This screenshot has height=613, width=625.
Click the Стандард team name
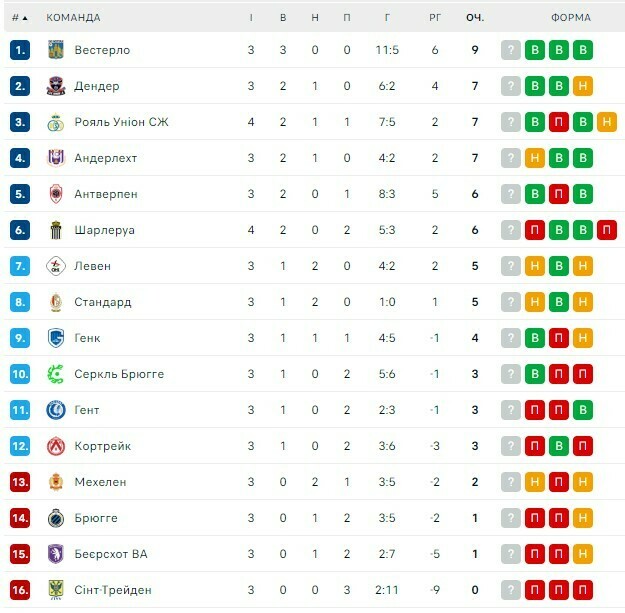tap(102, 302)
